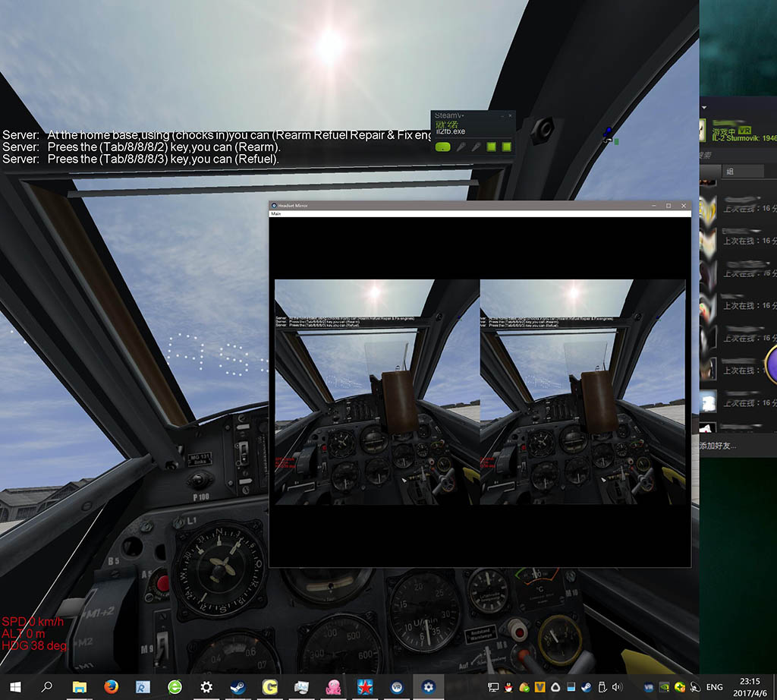Open the clock showing 23:15
777x700 pixels.
[x=749, y=687]
